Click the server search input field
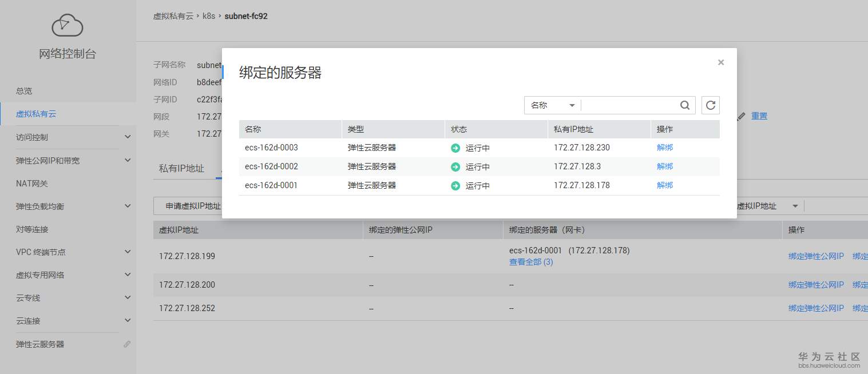This screenshot has height=374, width=868. [629, 105]
